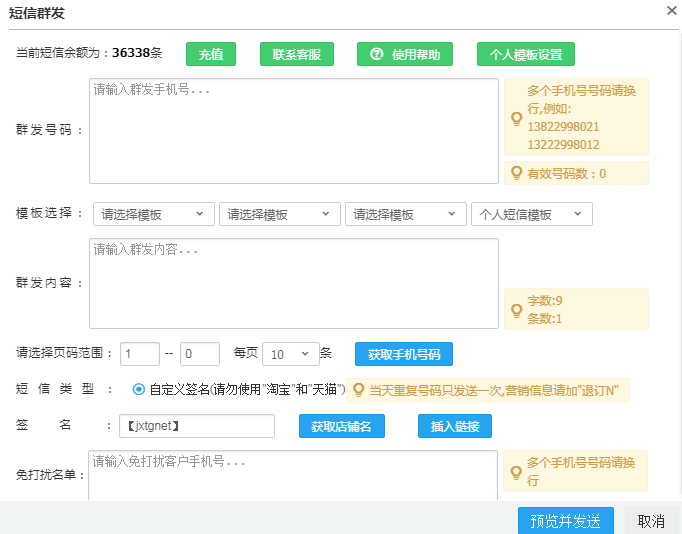682x534 pixels.
Task: Click 插入链接 insert link button
Action: [x=454, y=426]
